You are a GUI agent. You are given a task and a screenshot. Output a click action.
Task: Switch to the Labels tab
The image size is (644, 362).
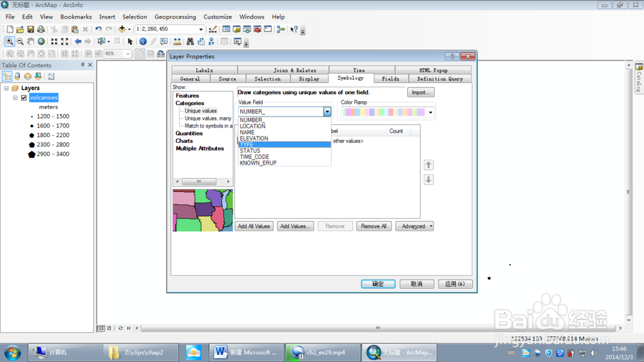pyautogui.click(x=204, y=70)
